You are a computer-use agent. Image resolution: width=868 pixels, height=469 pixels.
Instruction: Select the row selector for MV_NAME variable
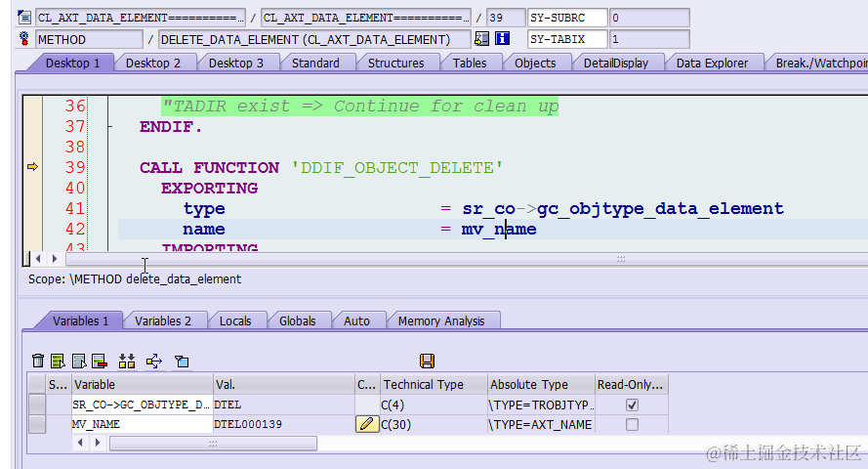tap(37, 424)
